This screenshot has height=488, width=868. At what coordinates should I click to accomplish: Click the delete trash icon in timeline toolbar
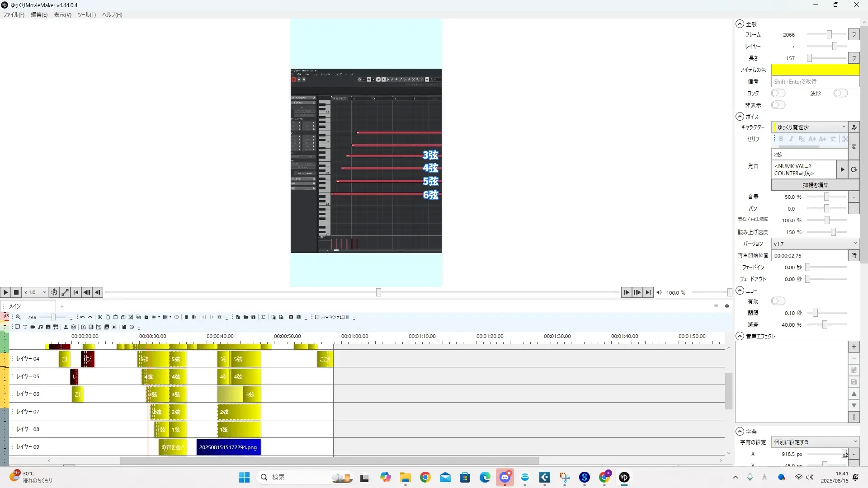[186, 317]
